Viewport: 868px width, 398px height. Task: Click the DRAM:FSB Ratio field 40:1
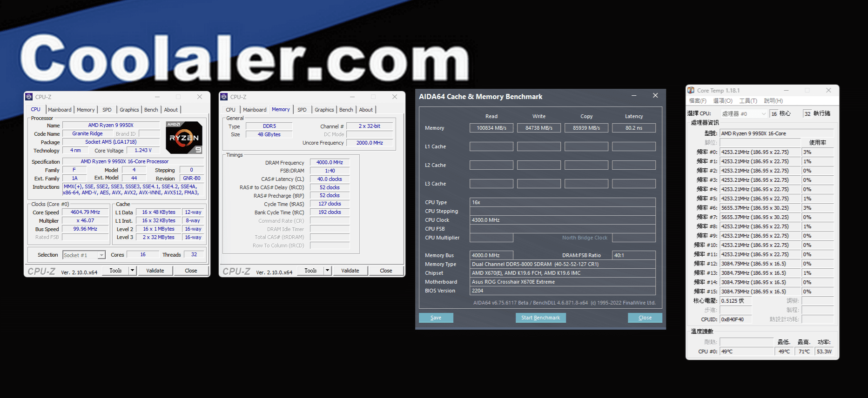634,255
